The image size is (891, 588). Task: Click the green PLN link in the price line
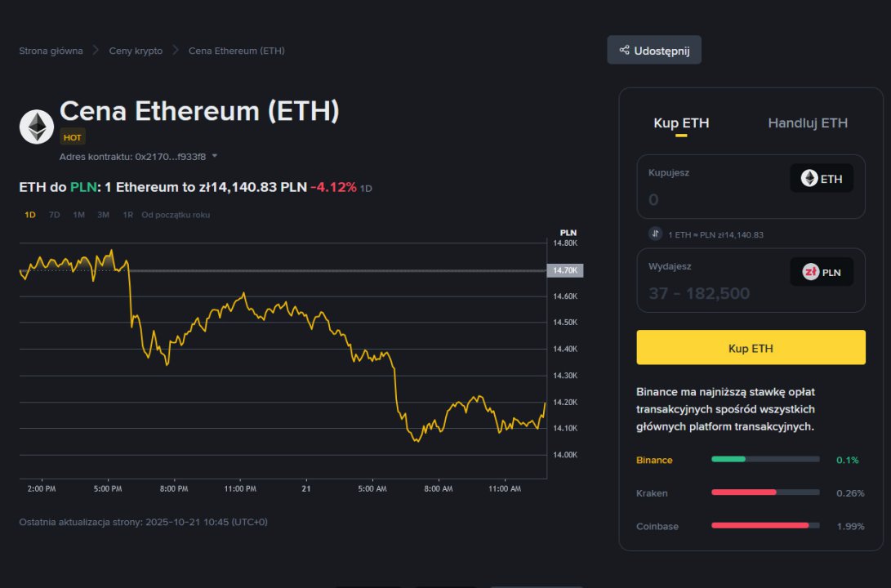(81, 187)
